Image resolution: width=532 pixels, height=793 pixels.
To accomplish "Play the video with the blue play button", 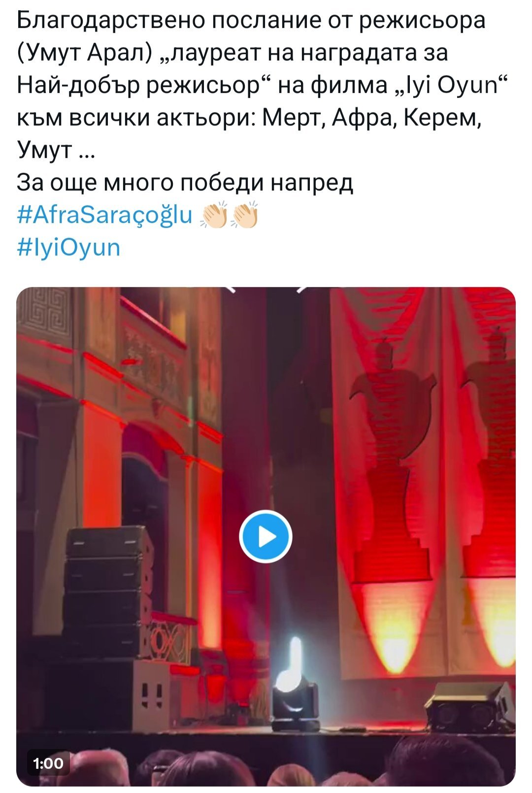I will [266, 536].
